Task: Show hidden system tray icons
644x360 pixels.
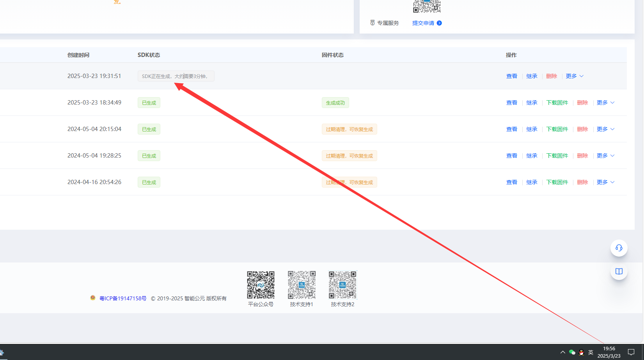Action: [562, 352]
